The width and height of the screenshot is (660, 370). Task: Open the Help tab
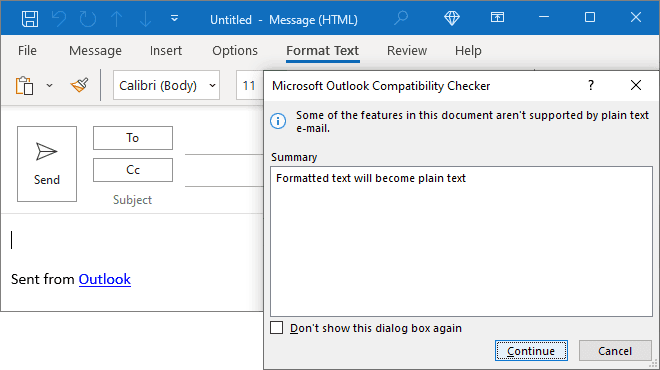[x=468, y=51]
